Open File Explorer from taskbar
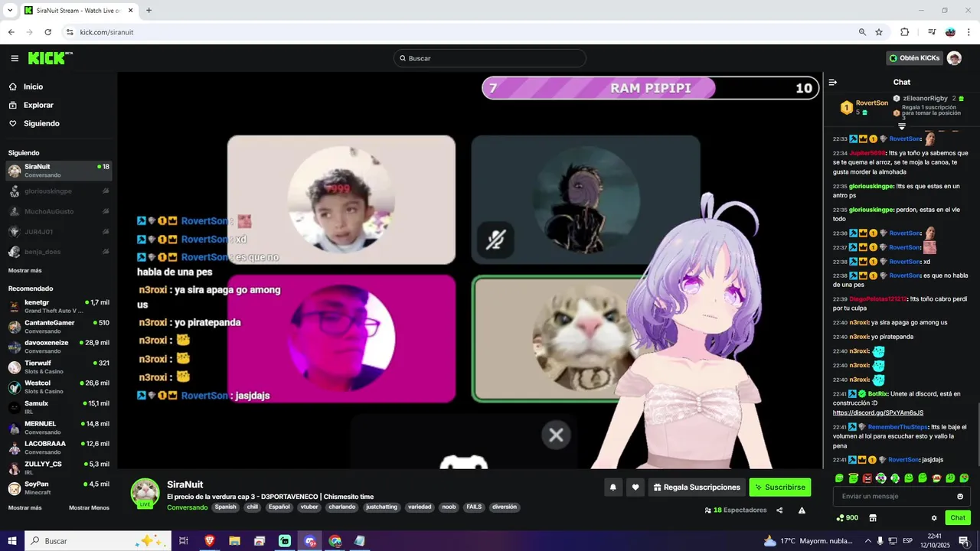Screen dimensions: 980x551 [x=234, y=541]
